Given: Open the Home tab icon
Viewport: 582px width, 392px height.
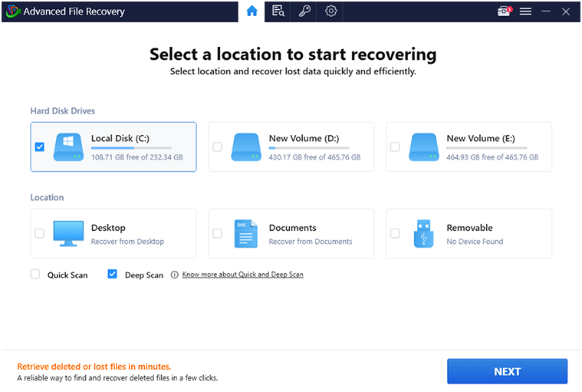Looking at the screenshot, I should pyautogui.click(x=252, y=12).
